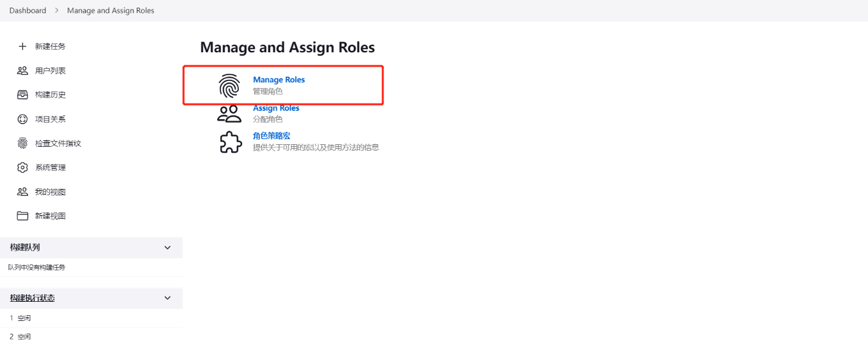Image resolution: width=868 pixels, height=342 pixels.
Task: Open the 构建执行状态 heading link
Action: [x=32, y=298]
